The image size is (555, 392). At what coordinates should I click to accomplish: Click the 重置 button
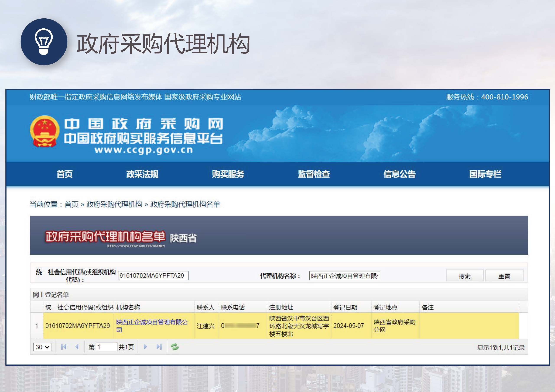[x=504, y=276]
